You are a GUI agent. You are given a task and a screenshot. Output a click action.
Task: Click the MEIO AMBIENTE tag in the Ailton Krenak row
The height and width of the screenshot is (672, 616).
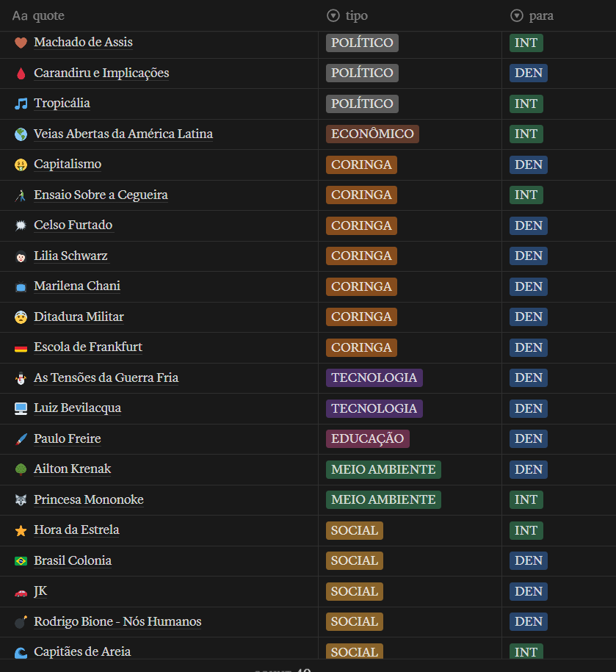tap(383, 469)
